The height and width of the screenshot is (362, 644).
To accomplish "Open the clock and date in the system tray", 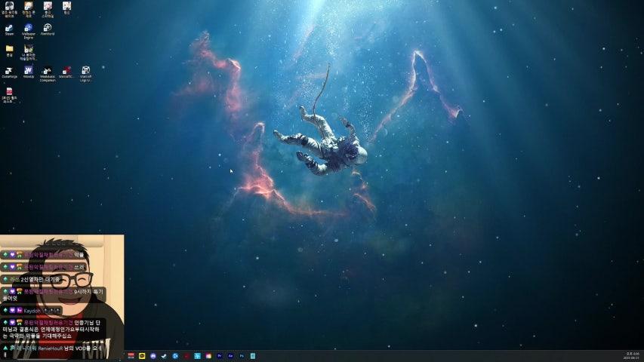I will (x=633, y=356).
